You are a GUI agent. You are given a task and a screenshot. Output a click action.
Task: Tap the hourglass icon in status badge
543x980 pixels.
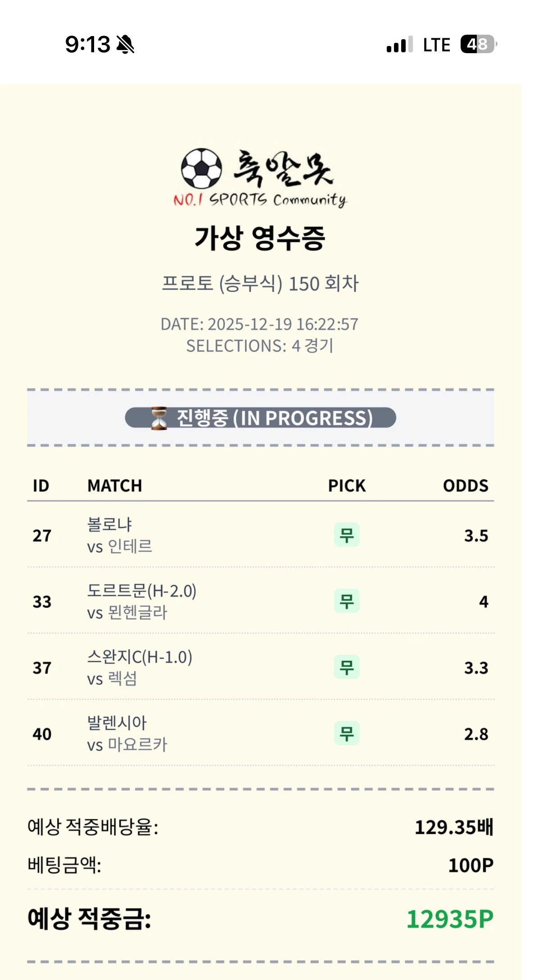(x=158, y=418)
